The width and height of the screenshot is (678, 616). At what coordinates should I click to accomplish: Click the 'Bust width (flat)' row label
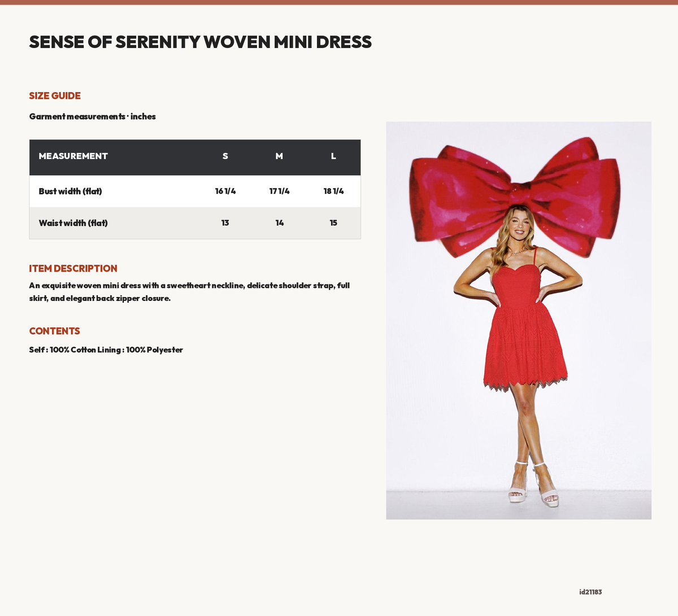(x=70, y=191)
